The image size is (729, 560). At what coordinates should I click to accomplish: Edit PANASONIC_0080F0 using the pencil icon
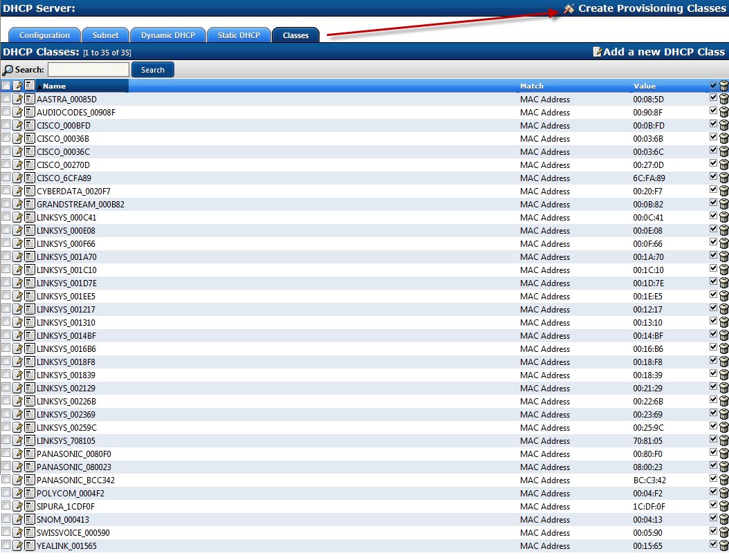18,454
